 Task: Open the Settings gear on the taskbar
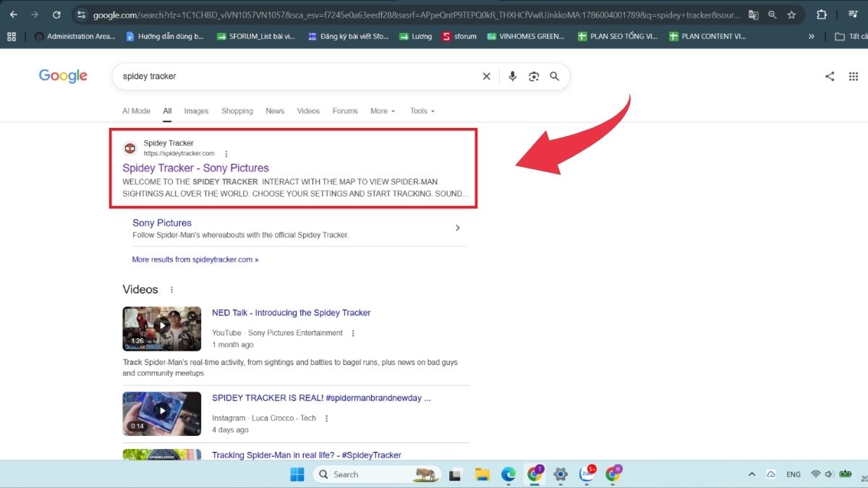560,474
